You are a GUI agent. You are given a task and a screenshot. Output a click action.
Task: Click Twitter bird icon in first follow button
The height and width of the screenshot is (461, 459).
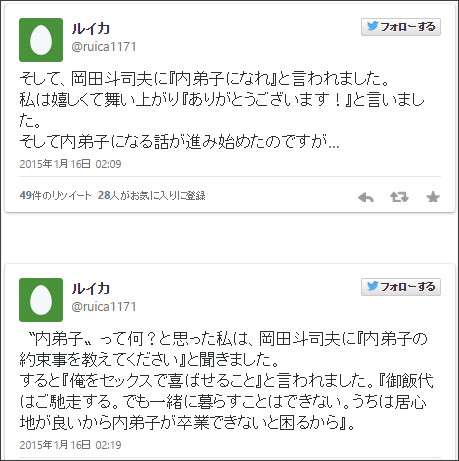pos(373,26)
